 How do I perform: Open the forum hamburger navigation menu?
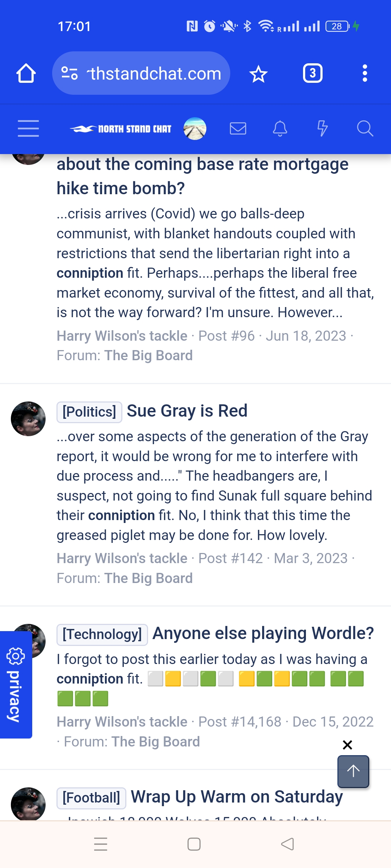tap(28, 128)
